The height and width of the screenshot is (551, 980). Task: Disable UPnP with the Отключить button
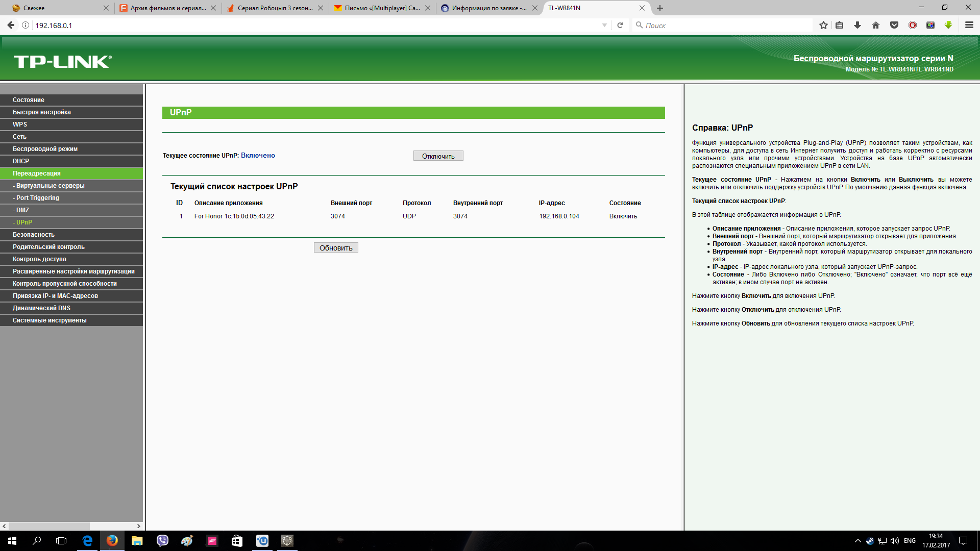pos(438,156)
